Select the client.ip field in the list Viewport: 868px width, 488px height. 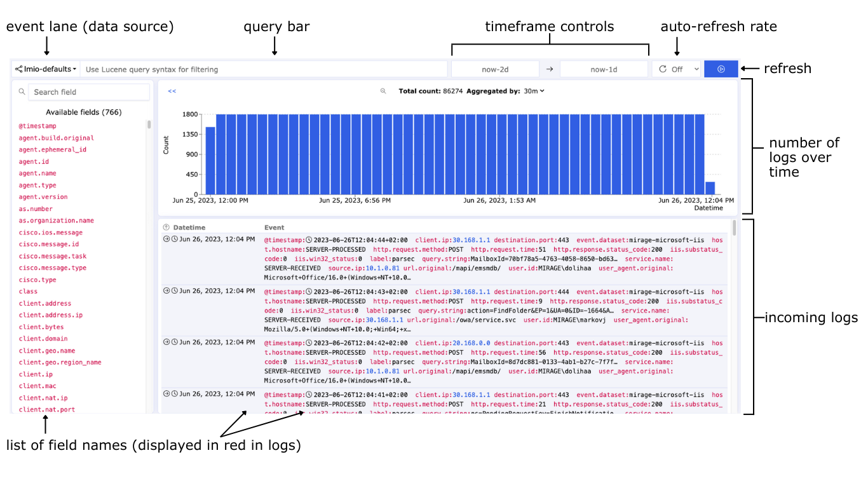pyautogui.click(x=36, y=374)
